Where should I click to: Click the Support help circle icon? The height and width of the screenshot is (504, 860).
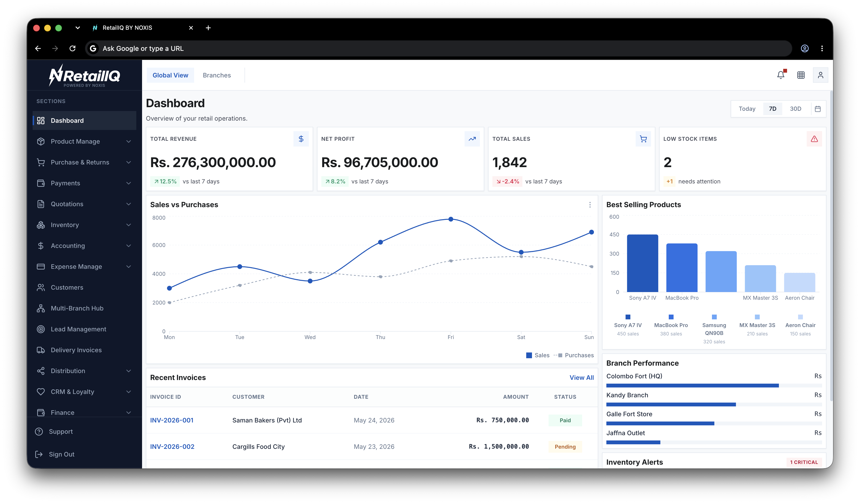tap(39, 432)
